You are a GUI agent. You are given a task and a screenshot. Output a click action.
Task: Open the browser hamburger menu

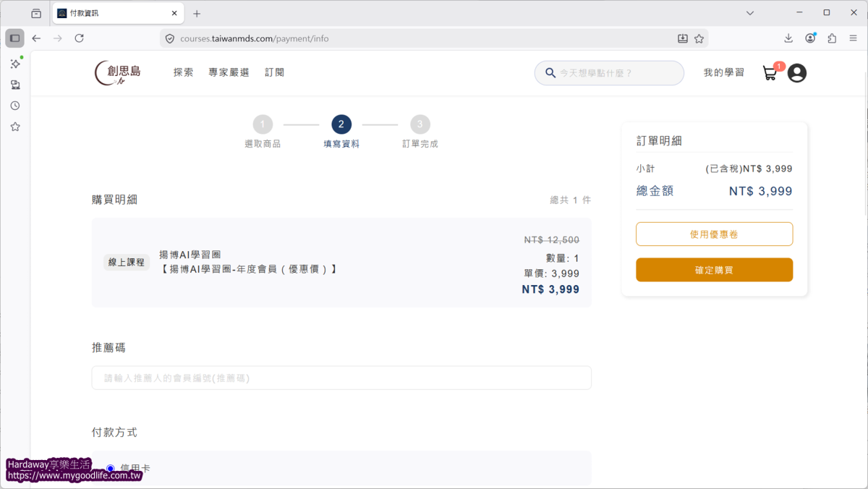tap(854, 38)
